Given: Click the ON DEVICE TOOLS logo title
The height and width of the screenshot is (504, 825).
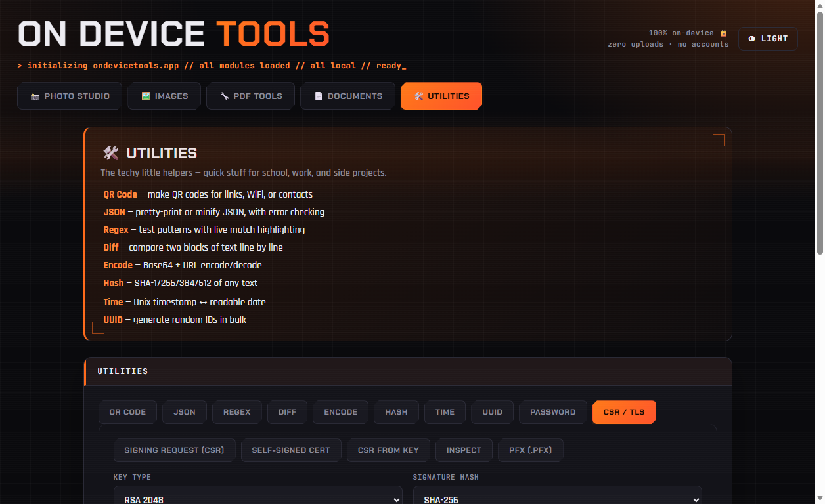Looking at the screenshot, I should point(173,33).
